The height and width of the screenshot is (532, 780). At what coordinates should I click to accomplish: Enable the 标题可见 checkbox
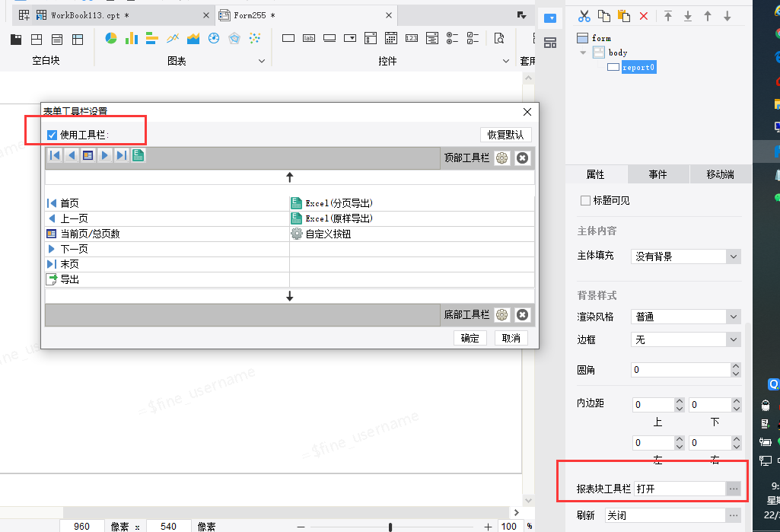point(585,201)
